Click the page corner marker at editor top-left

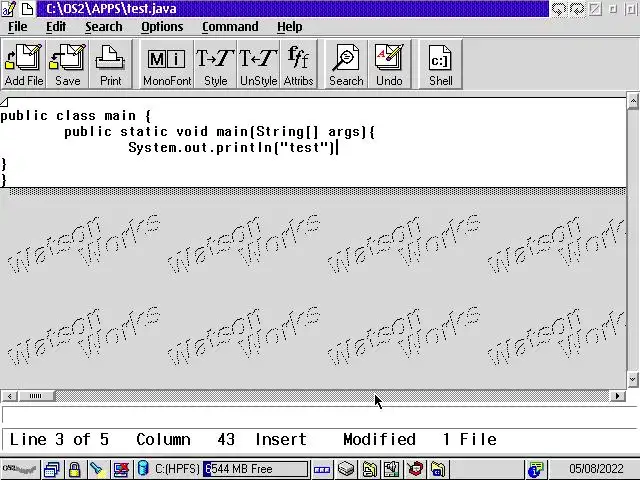coord(4,102)
